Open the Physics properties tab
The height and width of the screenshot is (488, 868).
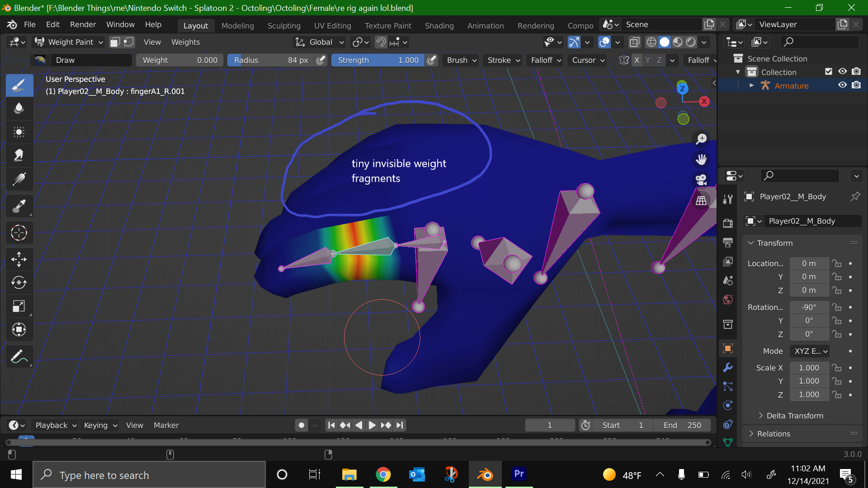pos(728,405)
